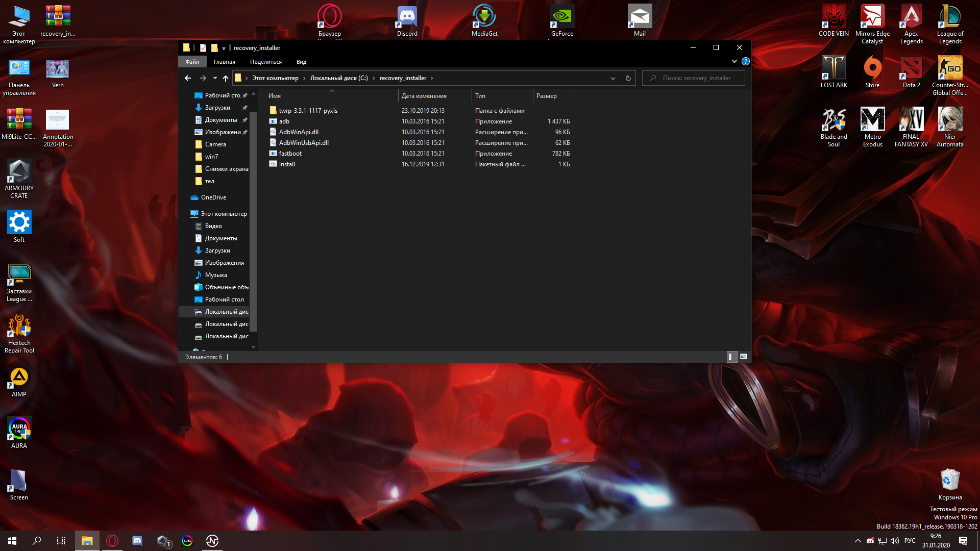Image resolution: width=980 pixels, height=551 pixels.
Task: Select the Nier Automata desktop icon
Action: point(950,127)
